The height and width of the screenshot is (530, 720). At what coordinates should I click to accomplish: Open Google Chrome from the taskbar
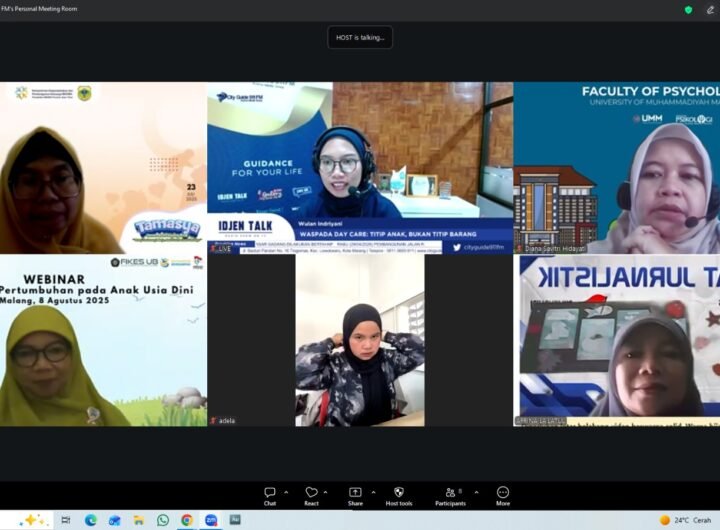click(x=187, y=520)
